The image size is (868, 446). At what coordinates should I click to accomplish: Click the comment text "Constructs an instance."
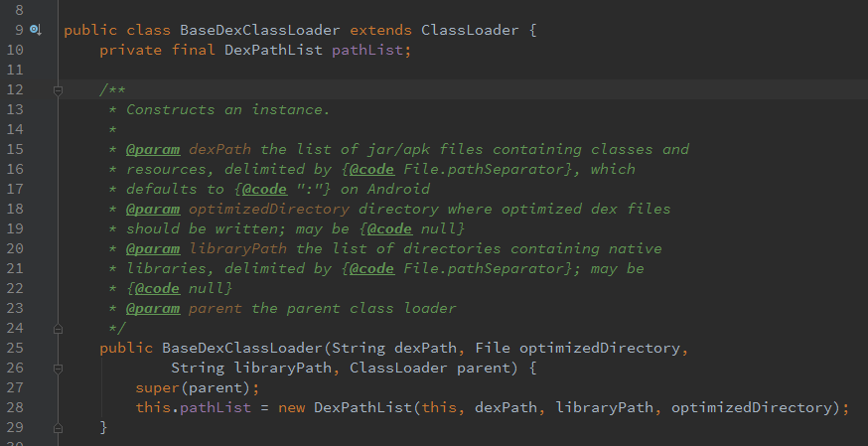pyautogui.click(x=228, y=109)
